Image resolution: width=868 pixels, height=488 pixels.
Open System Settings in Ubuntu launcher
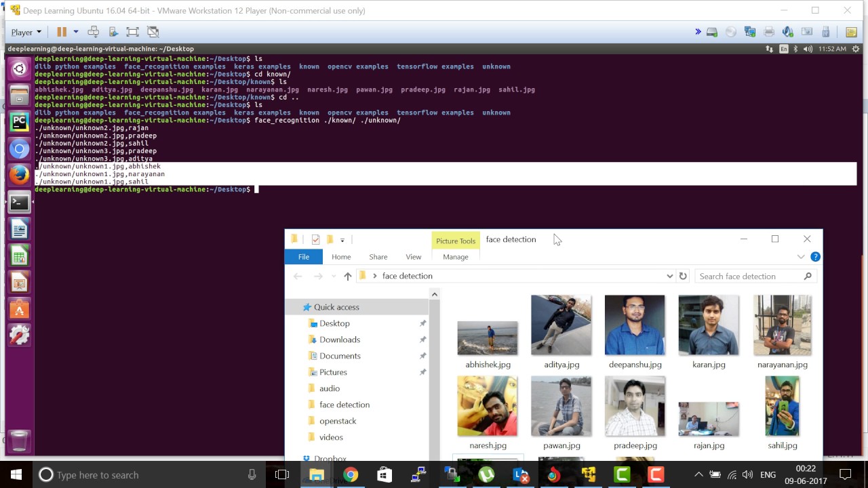pos(19,335)
